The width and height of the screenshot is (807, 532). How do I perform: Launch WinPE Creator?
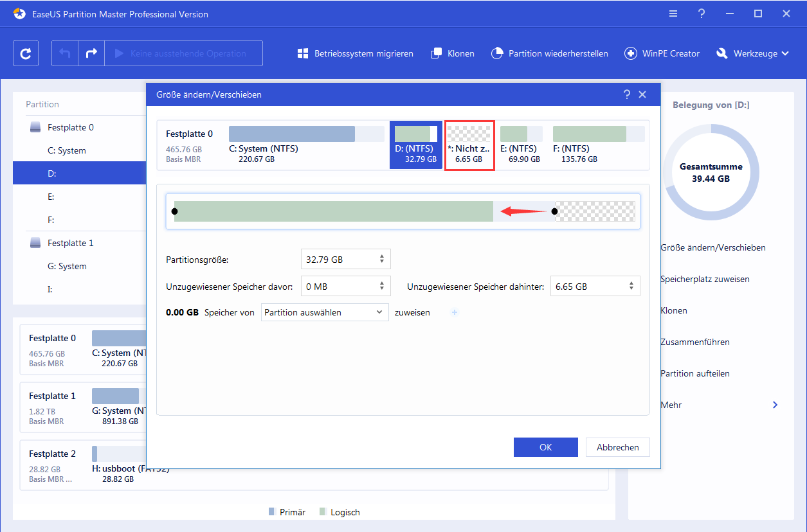click(x=662, y=53)
